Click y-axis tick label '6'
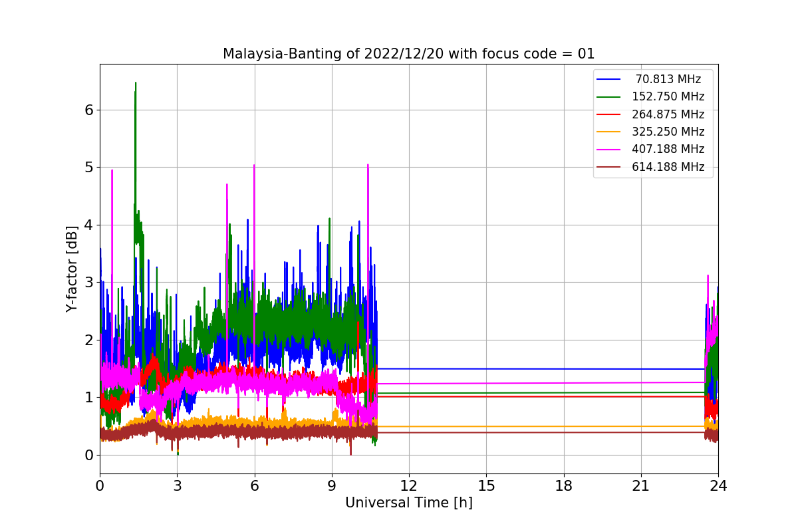Image resolution: width=798 pixels, height=532 pixels. point(88,110)
